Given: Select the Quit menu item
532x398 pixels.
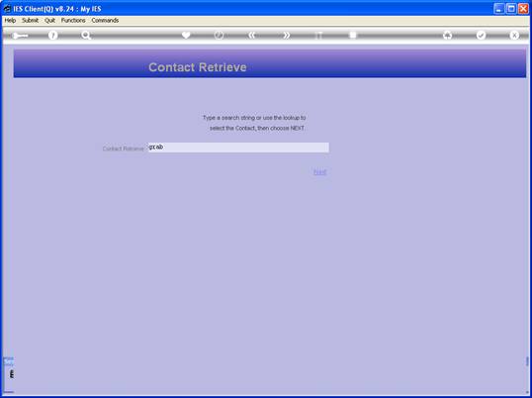Looking at the screenshot, I should 49,21.
